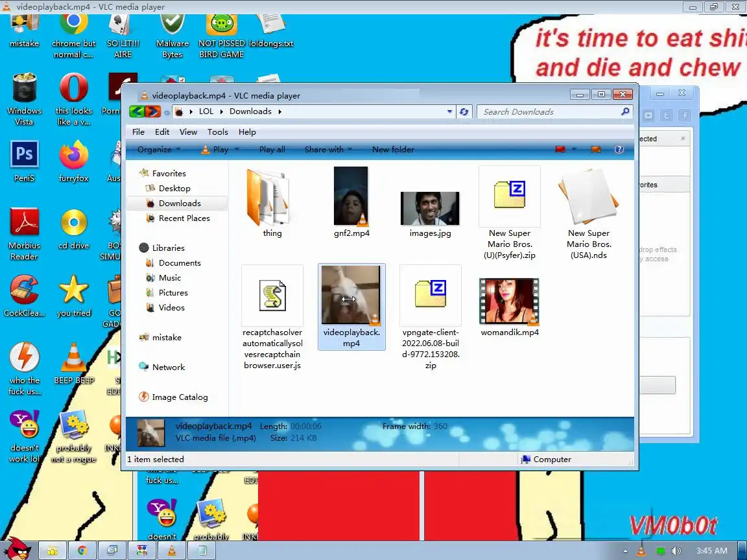Viewport: 747px width, 560px height.
Task: Select the LOL breadcrumb in address bar
Action: tap(206, 111)
